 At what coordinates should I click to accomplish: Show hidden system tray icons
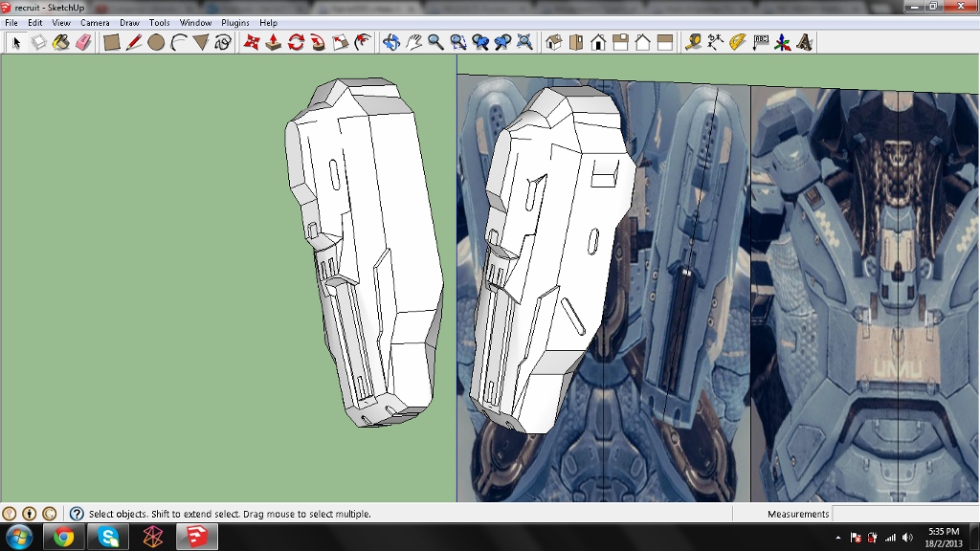(838, 538)
